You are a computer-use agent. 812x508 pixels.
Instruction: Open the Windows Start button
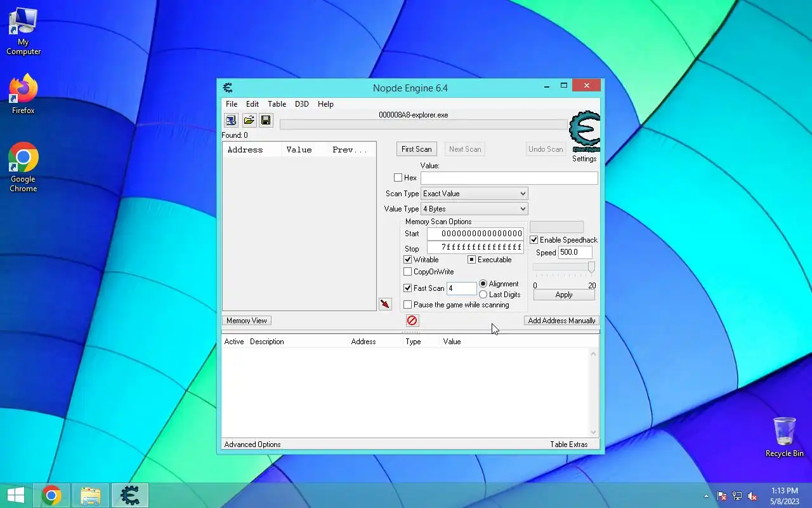coord(16,495)
